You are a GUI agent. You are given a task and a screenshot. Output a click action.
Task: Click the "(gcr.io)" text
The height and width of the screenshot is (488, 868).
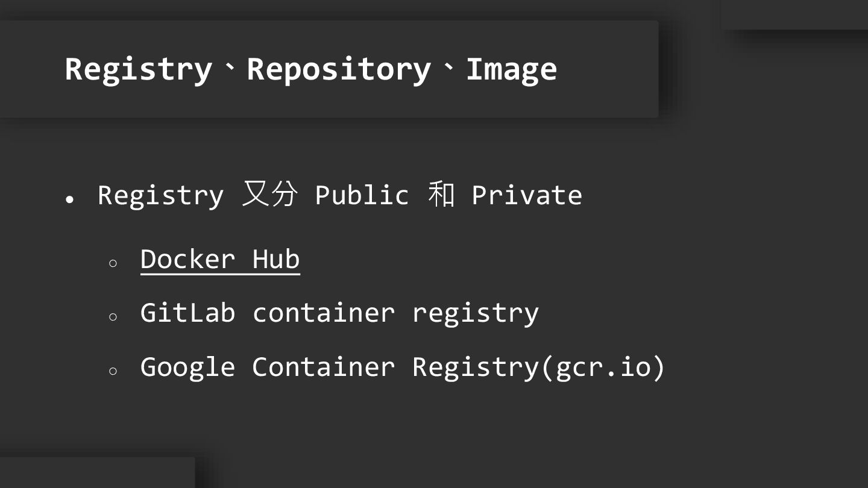click(603, 367)
